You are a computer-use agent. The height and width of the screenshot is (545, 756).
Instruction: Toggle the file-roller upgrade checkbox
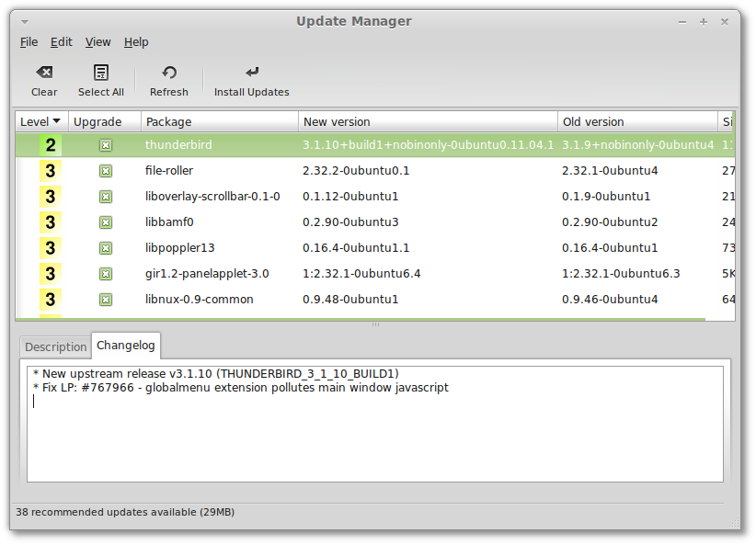point(106,171)
